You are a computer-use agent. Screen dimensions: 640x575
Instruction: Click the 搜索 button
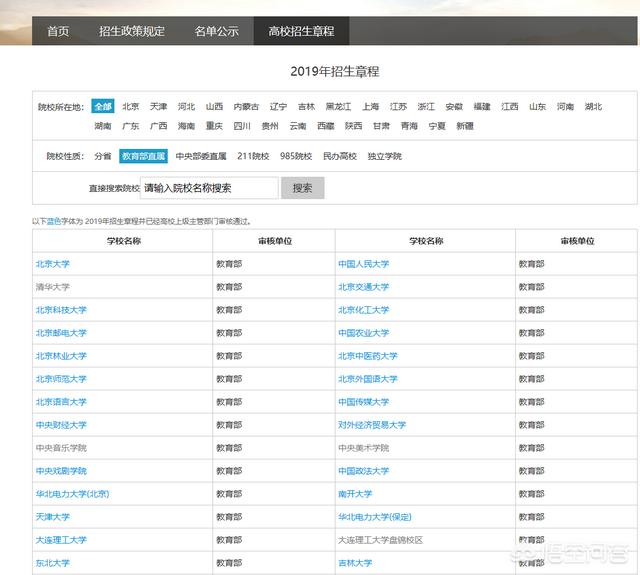(302, 188)
